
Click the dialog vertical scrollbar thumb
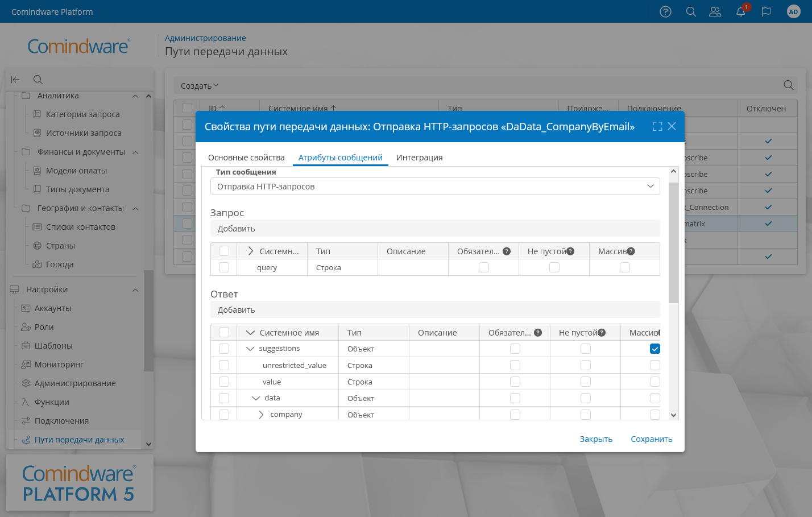[674, 243]
